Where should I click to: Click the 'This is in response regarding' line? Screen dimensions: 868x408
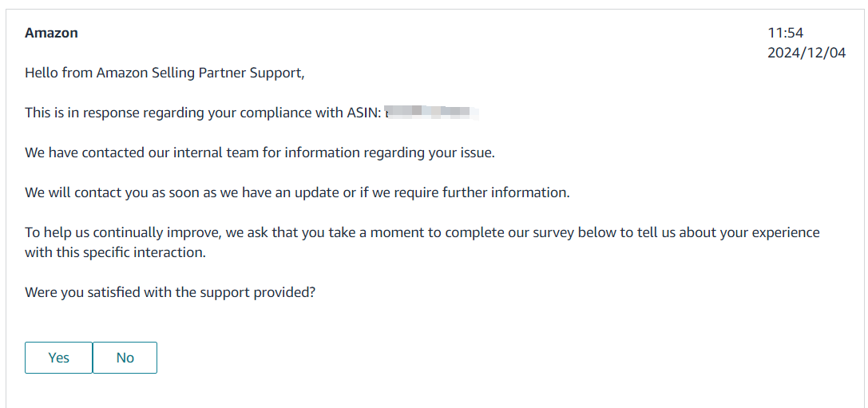point(252,113)
